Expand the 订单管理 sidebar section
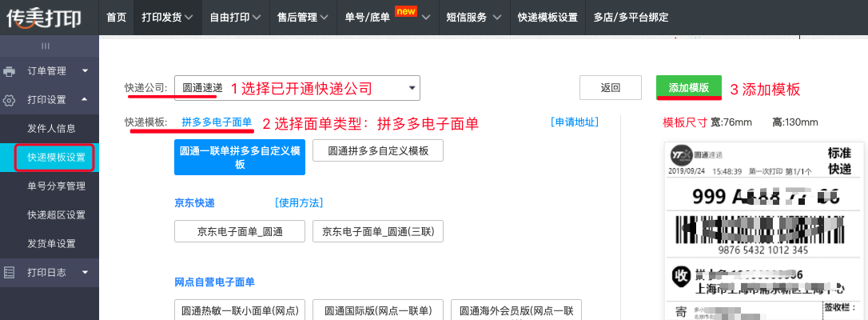 tap(50, 71)
